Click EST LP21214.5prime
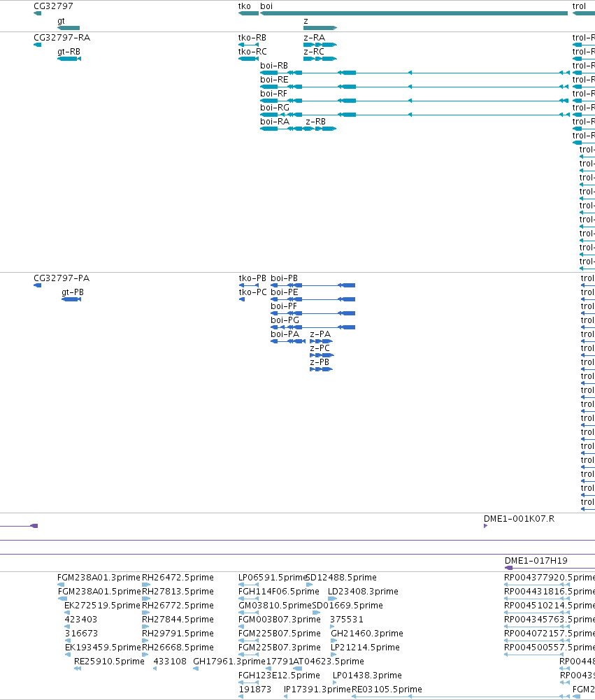 [333, 655]
